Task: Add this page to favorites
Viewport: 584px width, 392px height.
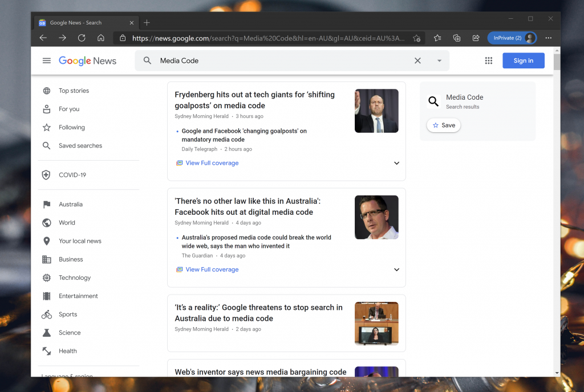Action: tap(417, 38)
